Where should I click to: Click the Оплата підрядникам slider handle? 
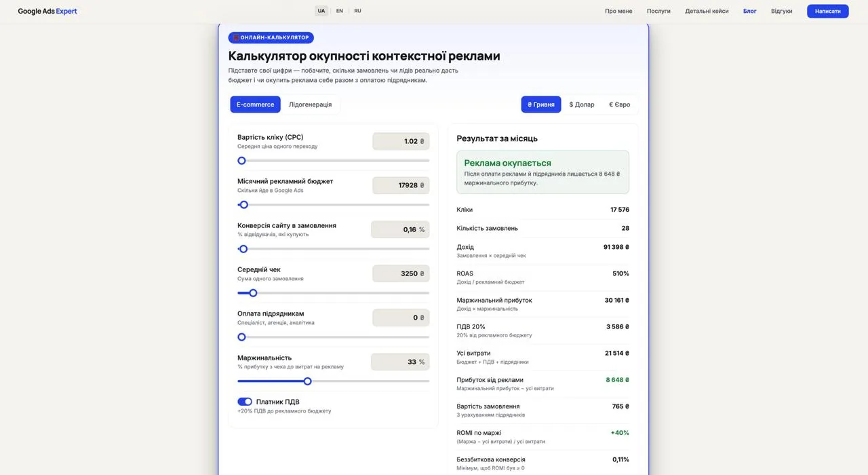[x=241, y=337]
